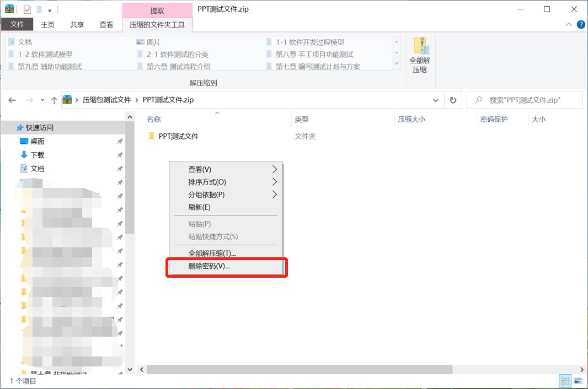Choose 1-1 软件开发过程模型 destination

[x=305, y=42]
